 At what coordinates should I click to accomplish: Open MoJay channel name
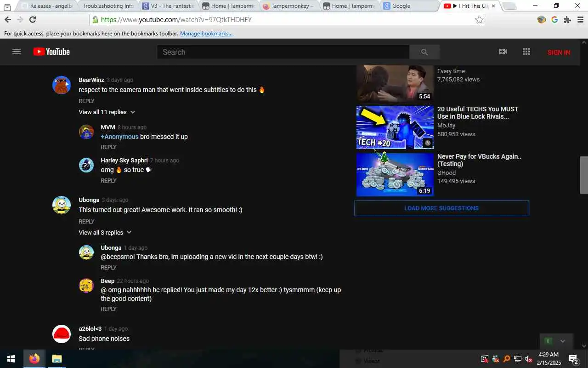pyautogui.click(x=446, y=126)
